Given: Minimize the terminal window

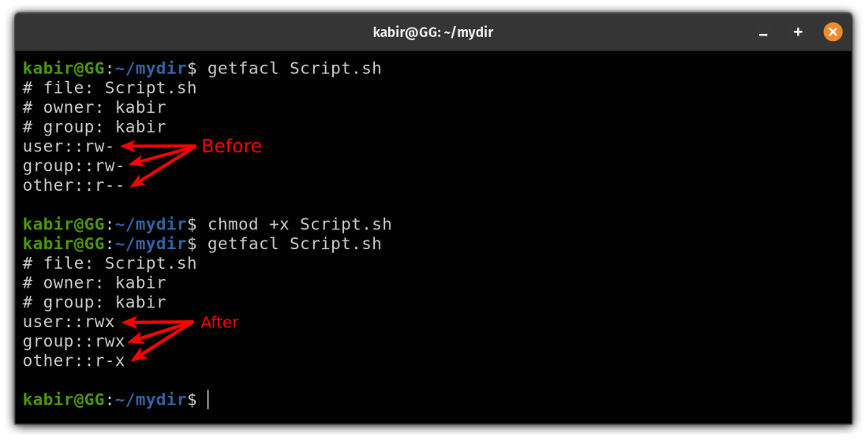Looking at the screenshot, I should point(763,33).
